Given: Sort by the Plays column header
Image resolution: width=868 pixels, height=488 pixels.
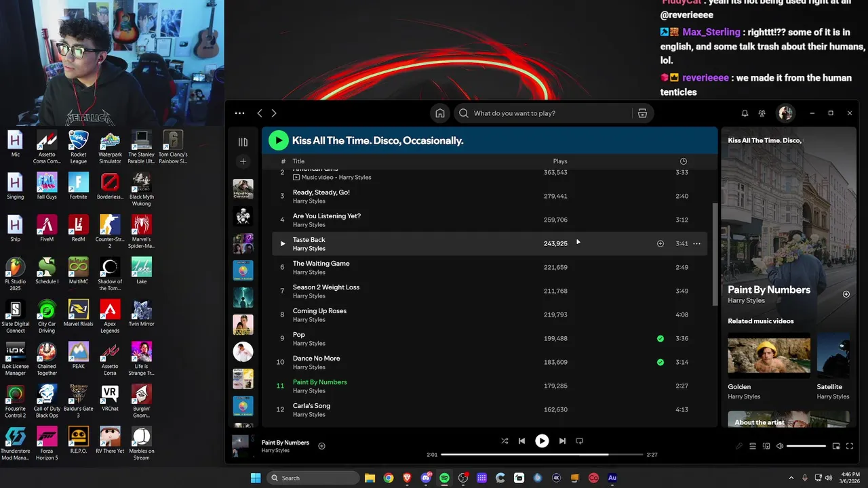Looking at the screenshot, I should 560,161.
